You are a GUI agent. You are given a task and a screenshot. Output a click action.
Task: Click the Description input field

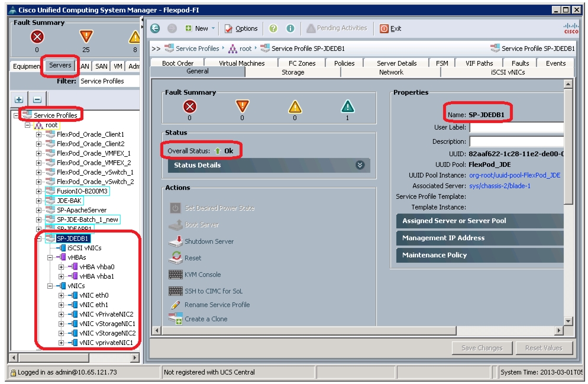tap(516, 141)
